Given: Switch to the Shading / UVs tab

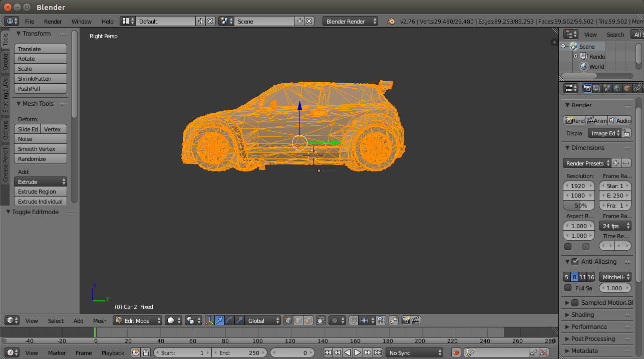Looking at the screenshot, I should click(x=6, y=95).
